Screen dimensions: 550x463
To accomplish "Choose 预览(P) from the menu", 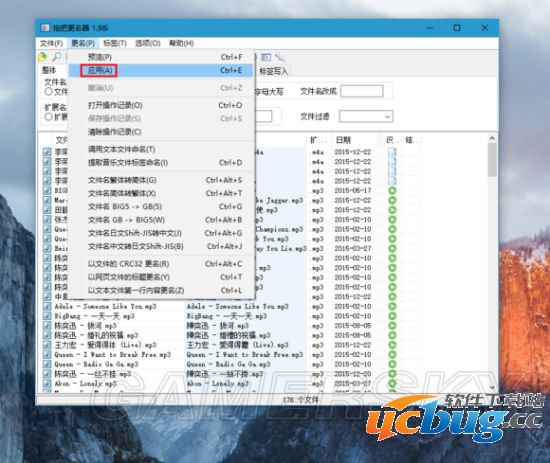I will [x=161, y=57].
